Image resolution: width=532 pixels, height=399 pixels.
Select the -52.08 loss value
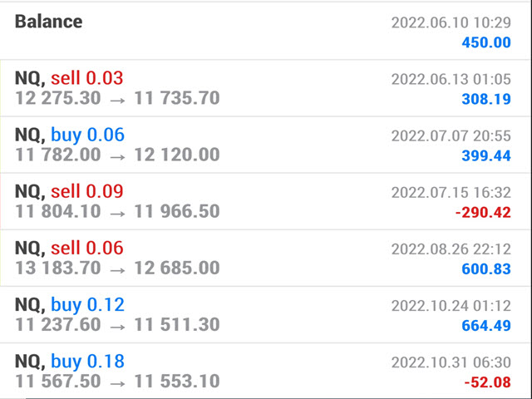487,382
